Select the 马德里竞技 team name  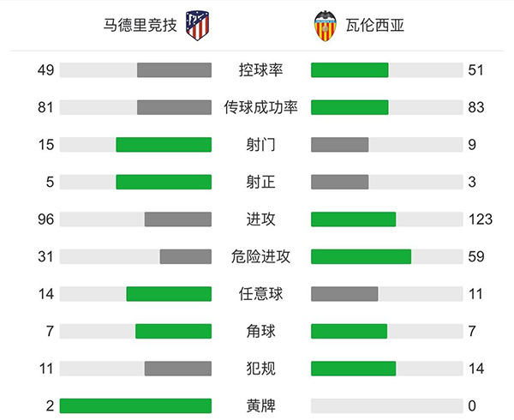[140, 25]
